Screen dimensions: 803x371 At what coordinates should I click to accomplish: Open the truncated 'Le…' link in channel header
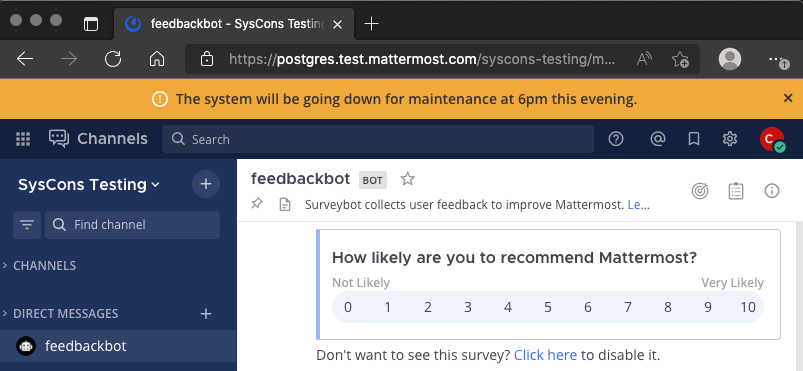click(639, 205)
